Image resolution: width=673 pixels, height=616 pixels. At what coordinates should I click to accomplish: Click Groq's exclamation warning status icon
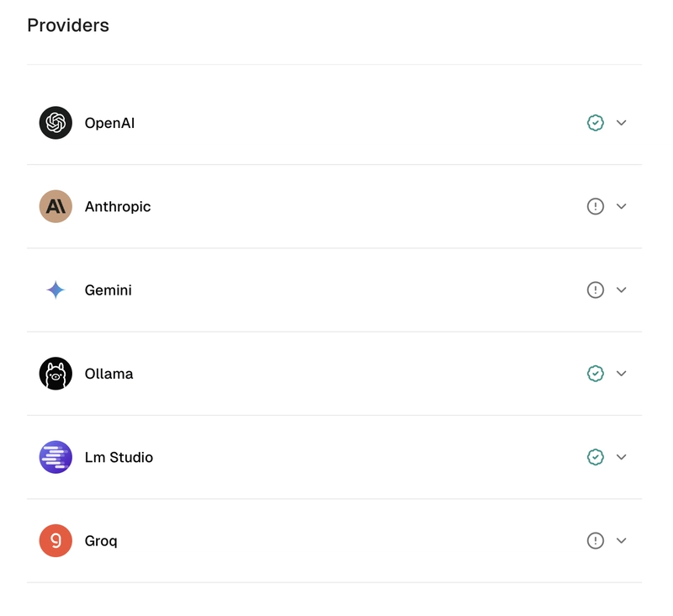pyautogui.click(x=596, y=540)
